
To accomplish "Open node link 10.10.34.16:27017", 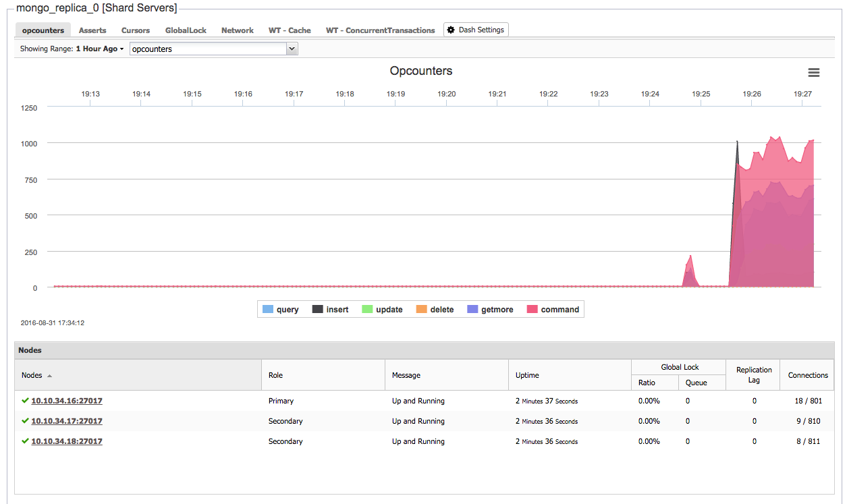I will coord(67,401).
